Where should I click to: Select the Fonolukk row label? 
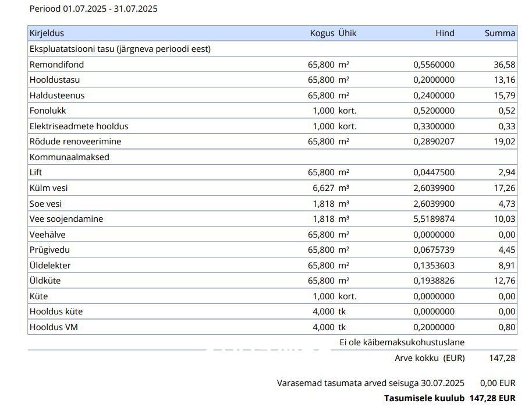[x=47, y=111]
